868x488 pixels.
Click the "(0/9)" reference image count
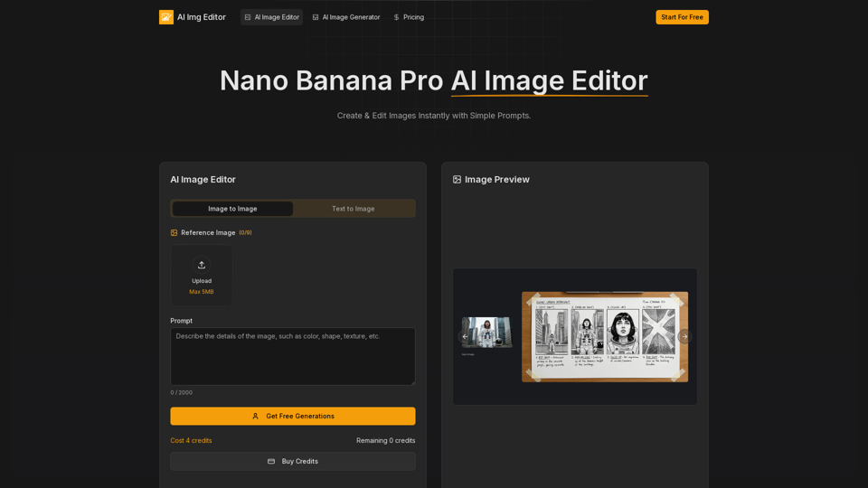(x=245, y=233)
